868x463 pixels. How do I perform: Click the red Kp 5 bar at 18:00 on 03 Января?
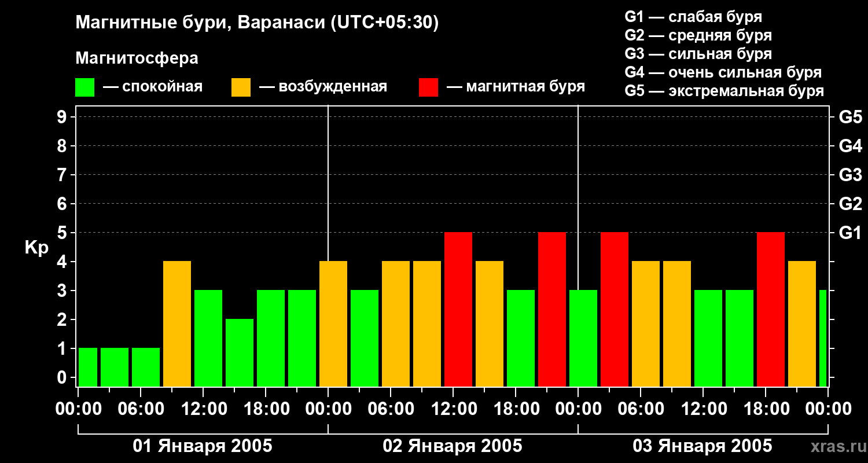(771, 309)
